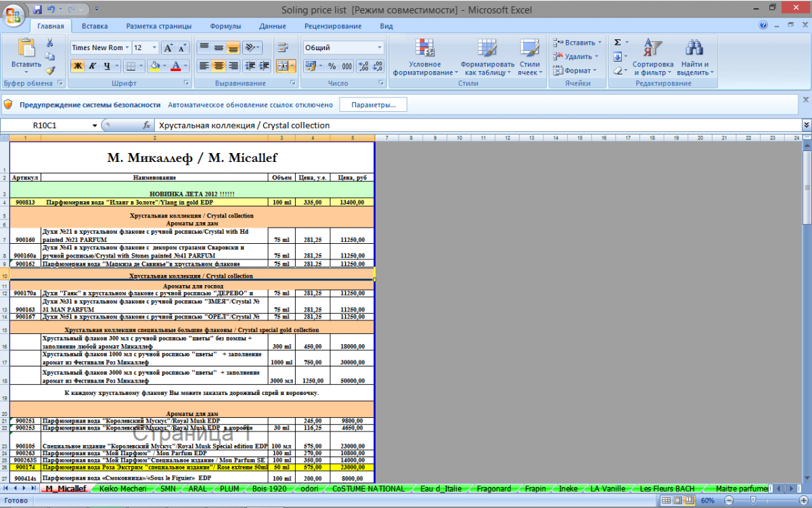This screenshot has height=508, width=812.
Task: Open the Name Box dropdown arrow
Action: pos(95,125)
